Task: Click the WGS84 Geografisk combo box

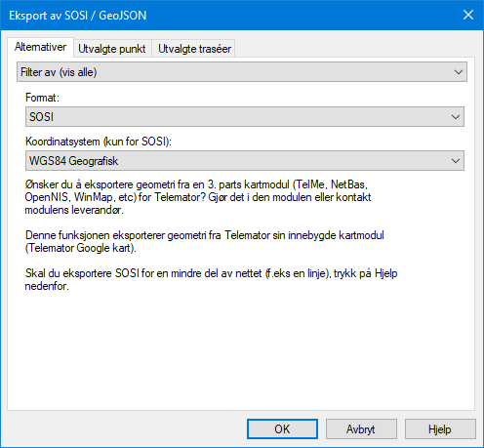Action: click(x=245, y=161)
